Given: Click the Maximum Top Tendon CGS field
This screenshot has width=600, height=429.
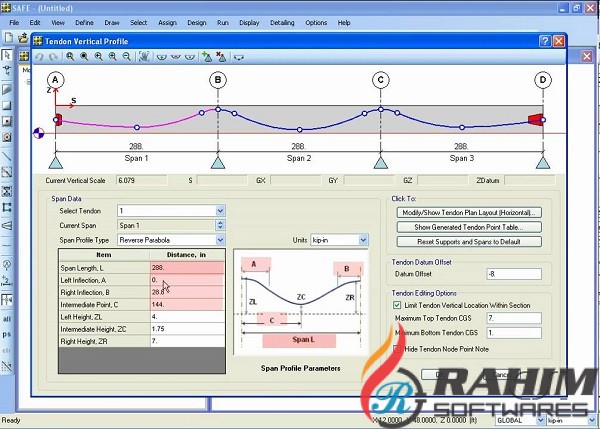Looking at the screenshot, I should click(514, 318).
